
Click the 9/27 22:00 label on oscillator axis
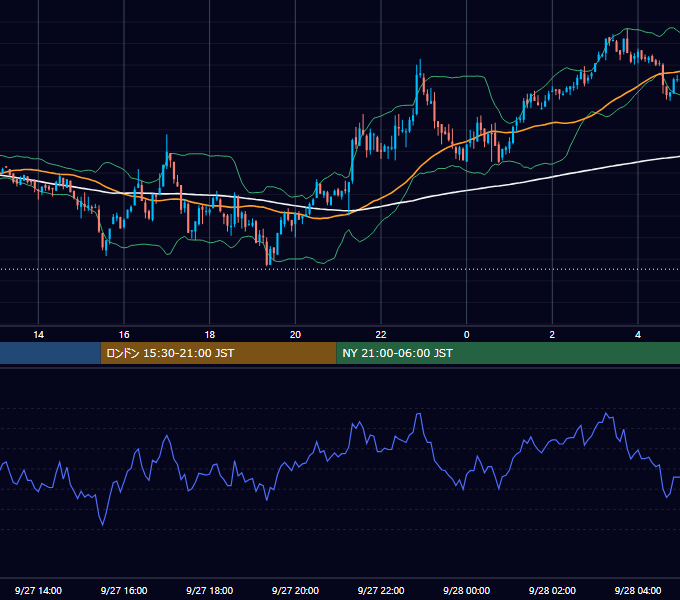tap(381, 590)
